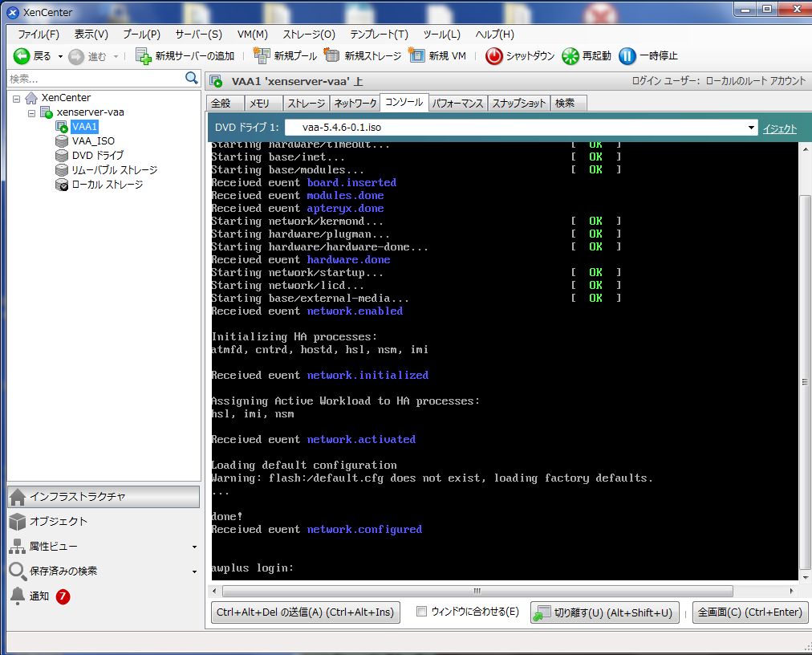Viewport: 812px width, 655px height.
Task: Click the イジェクト eject link
Action: [779, 128]
